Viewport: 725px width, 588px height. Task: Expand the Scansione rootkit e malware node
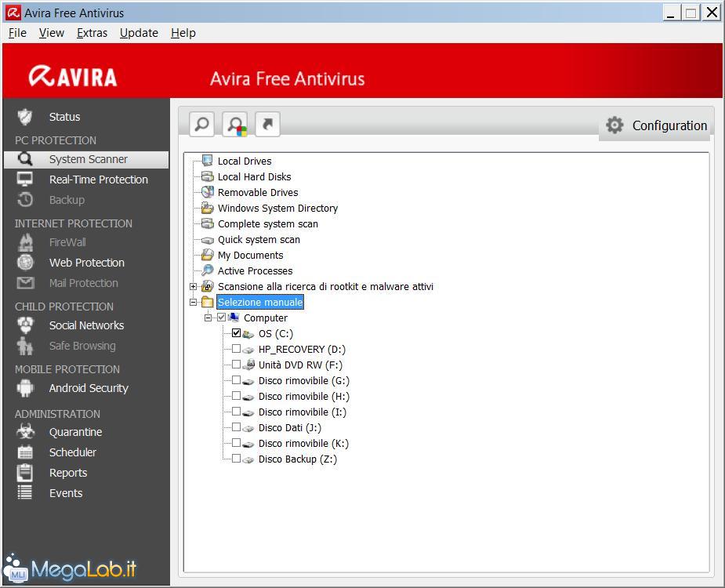tap(194, 286)
